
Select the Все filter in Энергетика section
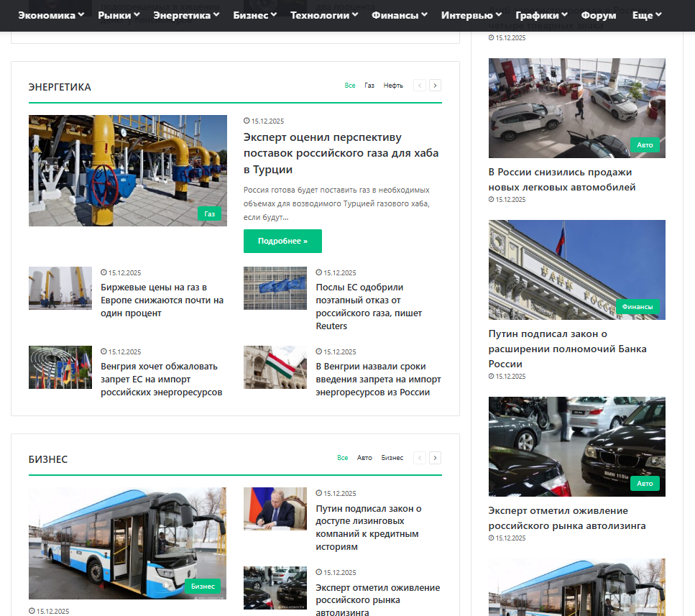pos(350,86)
